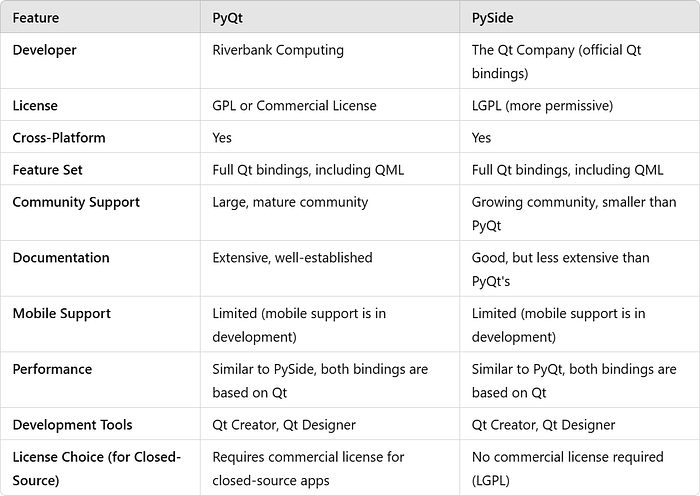Click the Feature Set row label
This screenshot has height=496, width=700.
(x=47, y=170)
